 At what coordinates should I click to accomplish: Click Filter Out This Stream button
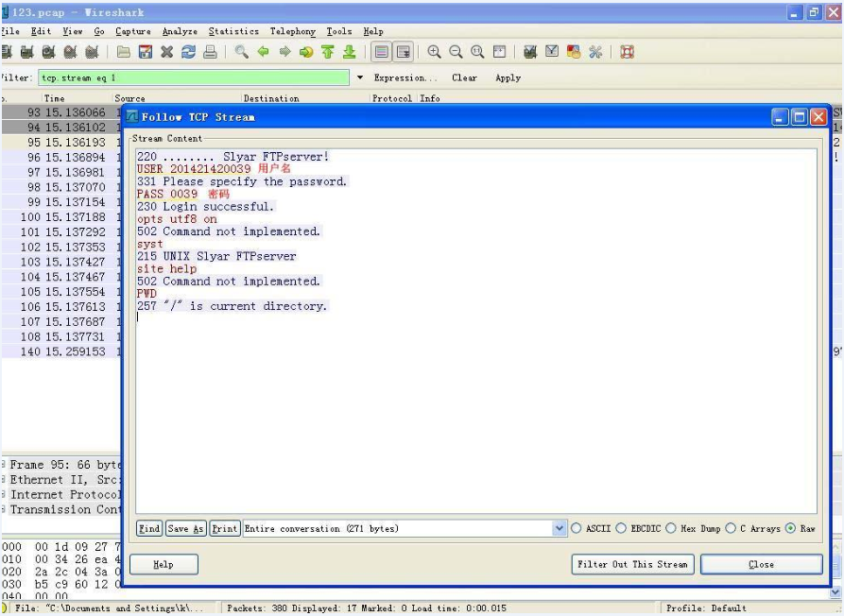click(632, 564)
